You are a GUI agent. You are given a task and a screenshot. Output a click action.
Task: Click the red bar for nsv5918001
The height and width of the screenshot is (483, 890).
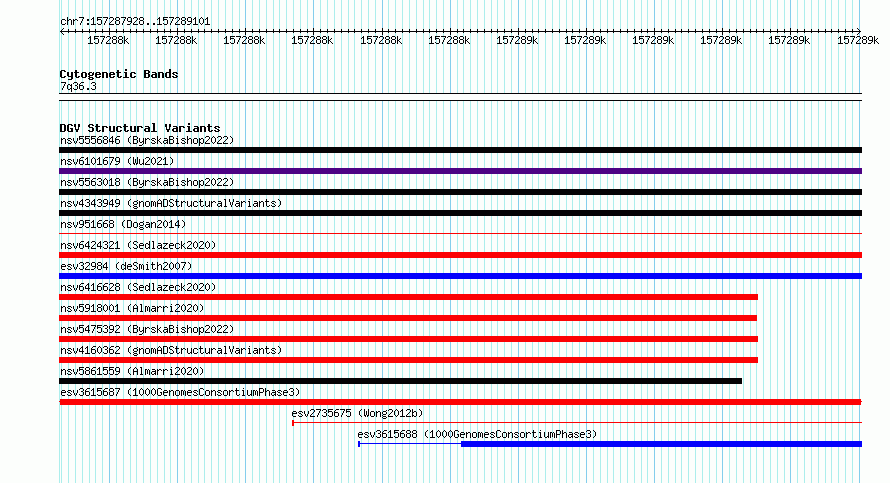408,318
